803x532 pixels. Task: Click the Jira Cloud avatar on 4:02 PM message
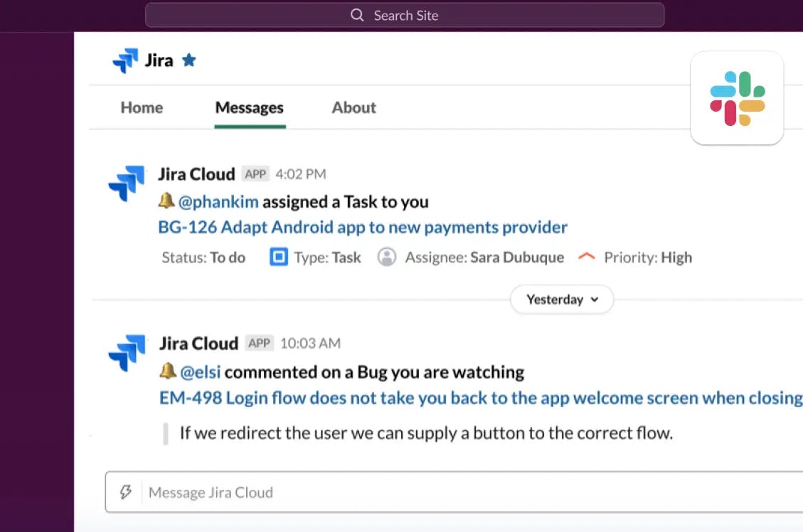tap(127, 184)
